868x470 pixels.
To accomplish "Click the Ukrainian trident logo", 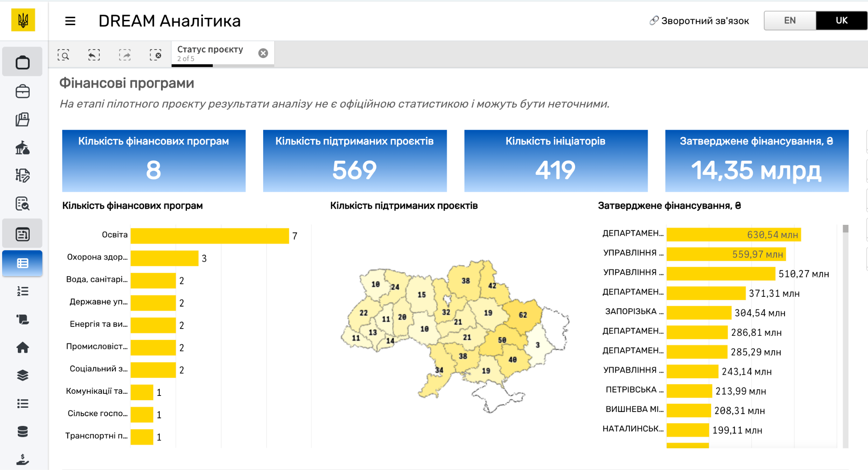I will pos(23,20).
